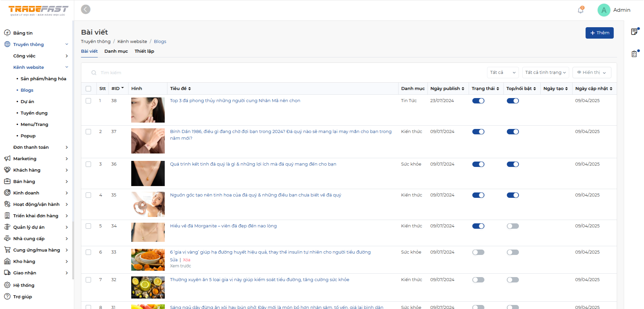Click the Hoạt động/vận hành icon
The height and width of the screenshot is (309, 644).
point(7,204)
